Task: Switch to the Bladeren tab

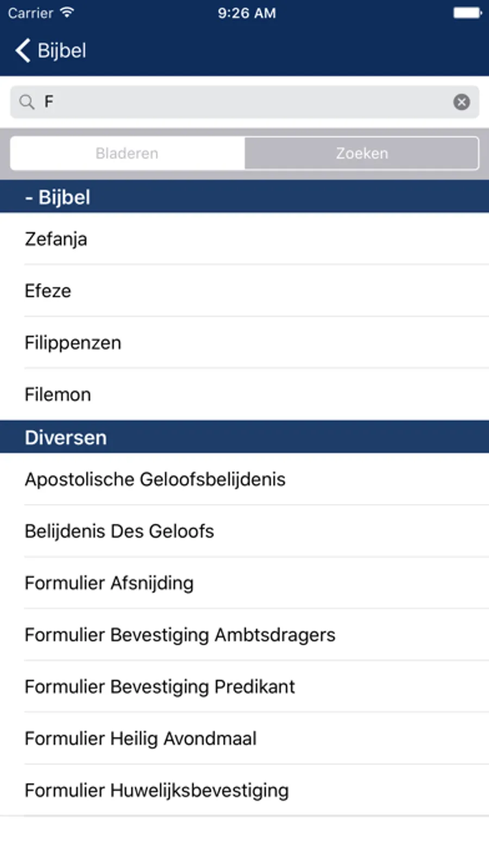Action: (127, 153)
